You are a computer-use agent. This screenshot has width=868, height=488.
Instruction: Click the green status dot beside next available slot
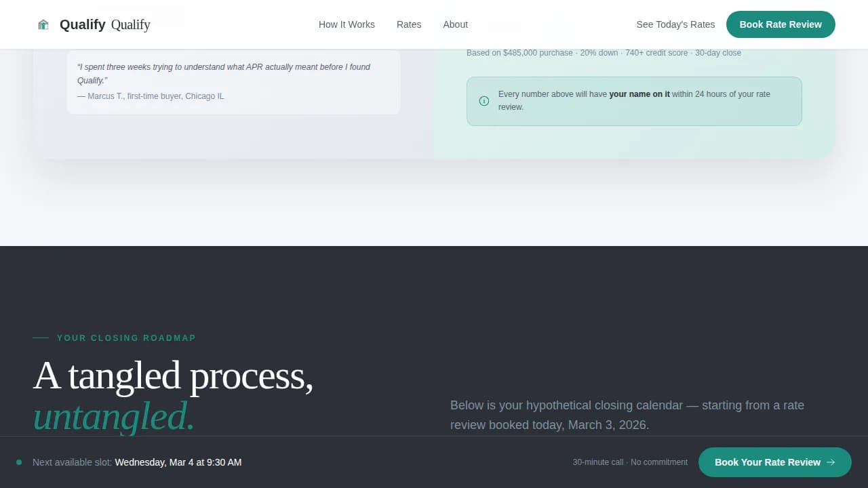coord(19,462)
